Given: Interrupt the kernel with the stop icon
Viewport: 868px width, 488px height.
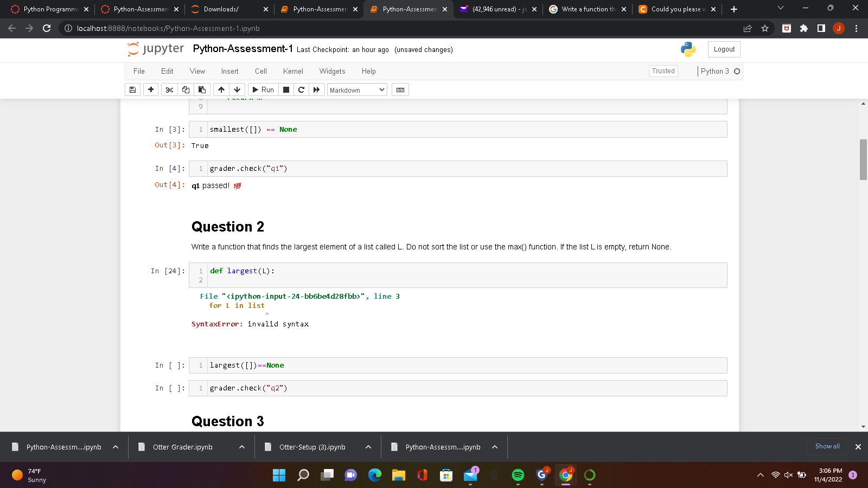Looking at the screenshot, I should (x=286, y=89).
